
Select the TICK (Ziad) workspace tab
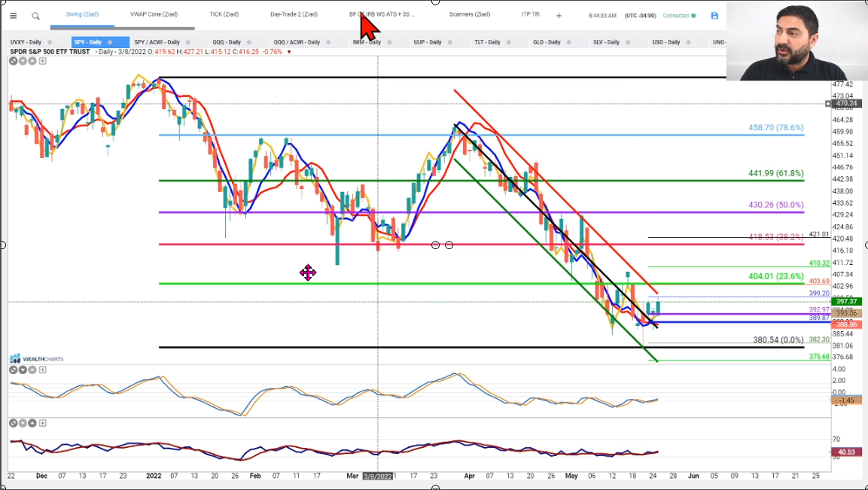[x=224, y=14]
